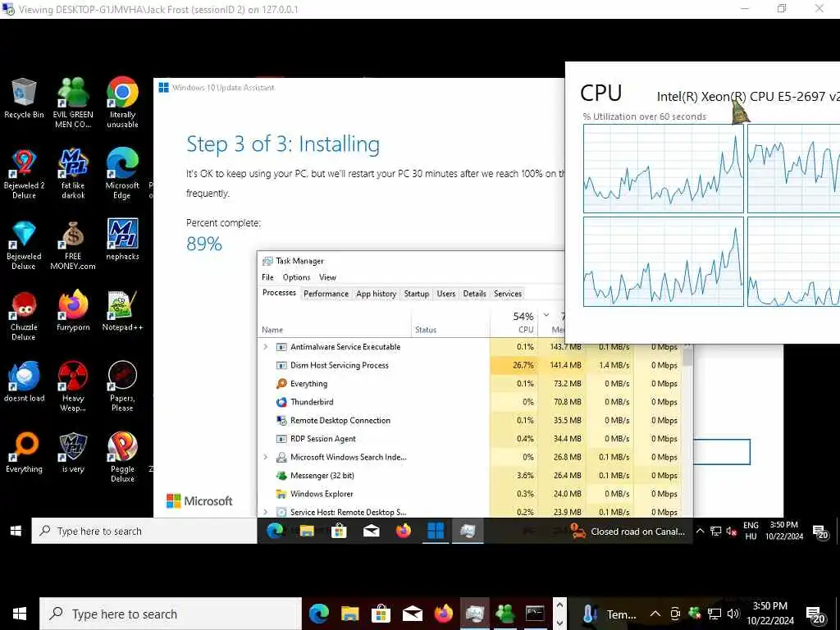Launch the Microsoft Edge desktop shortcut
The image size is (840, 630).
(122, 174)
